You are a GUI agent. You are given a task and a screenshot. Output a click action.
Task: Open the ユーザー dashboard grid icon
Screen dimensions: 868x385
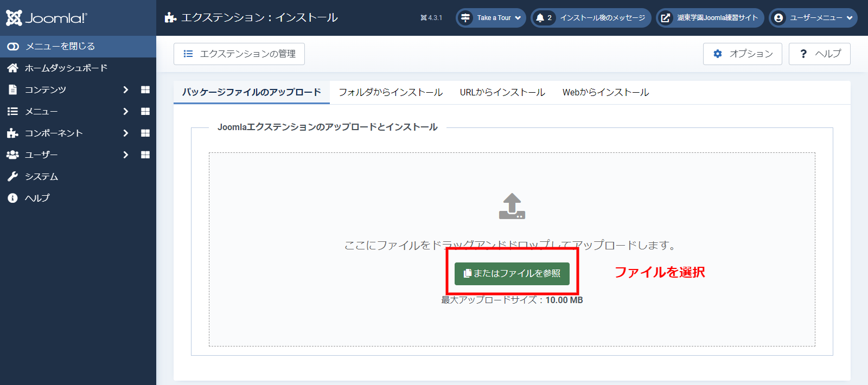click(x=145, y=155)
